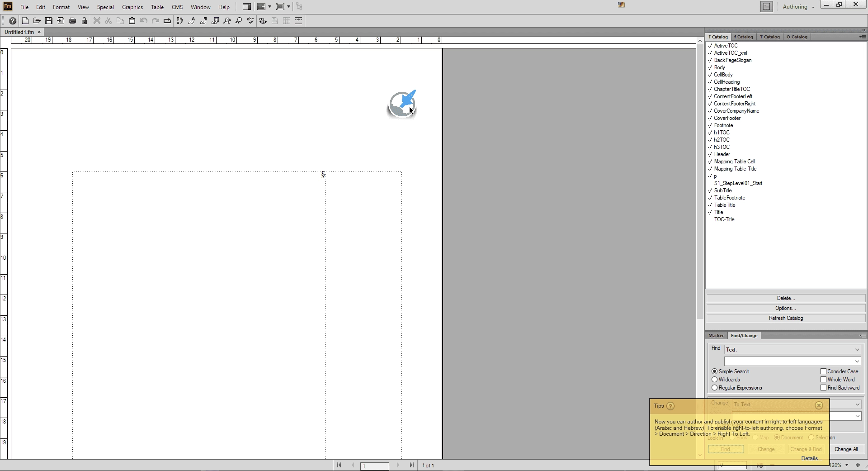
Task: Click the Redo arrow icon
Action: click(x=156, y=21)
